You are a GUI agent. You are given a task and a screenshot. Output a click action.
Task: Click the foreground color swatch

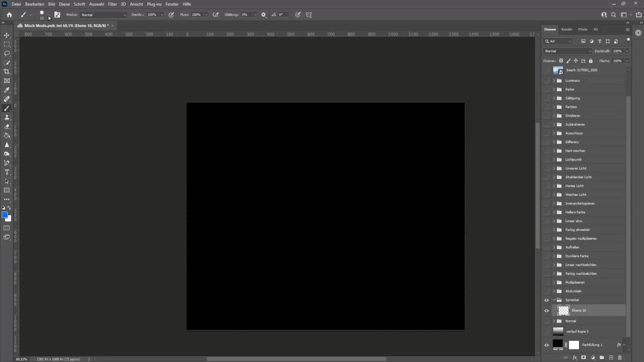coord(4,215)
